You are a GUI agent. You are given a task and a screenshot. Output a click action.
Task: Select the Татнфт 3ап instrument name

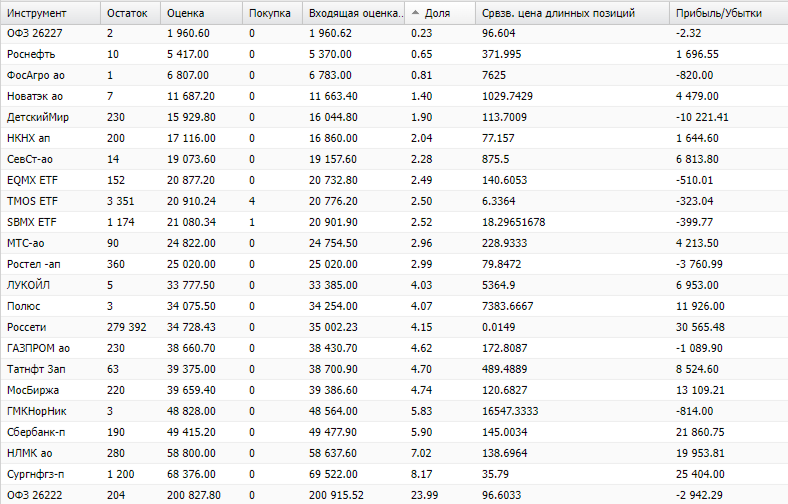click(x=36, y=369)
